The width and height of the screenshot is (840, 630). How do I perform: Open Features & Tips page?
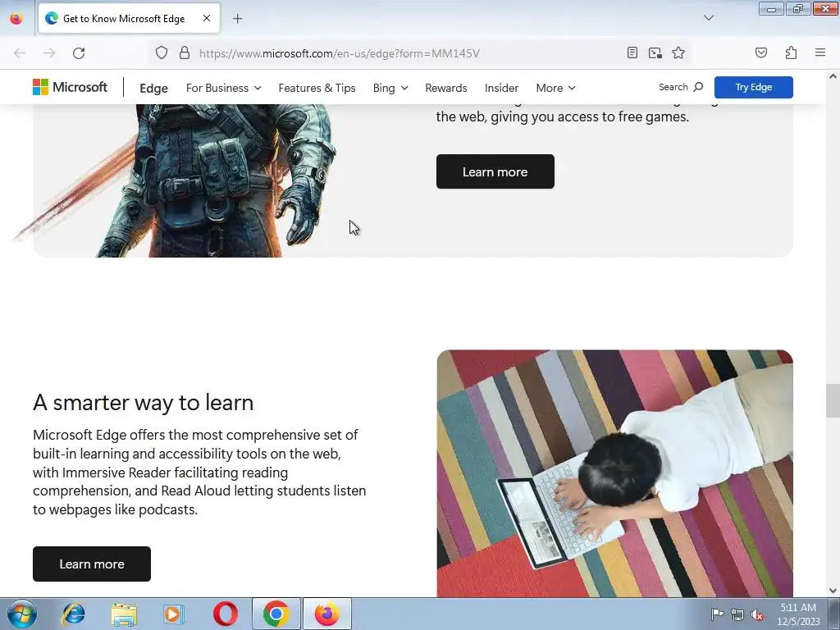(x=317, y=88)
